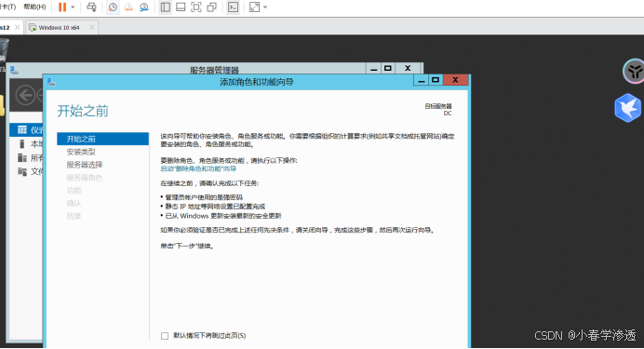This screenshot has height=349, width=644.
Task: Switch to the Windows 10 x64 tab
Action: [59, 28]
